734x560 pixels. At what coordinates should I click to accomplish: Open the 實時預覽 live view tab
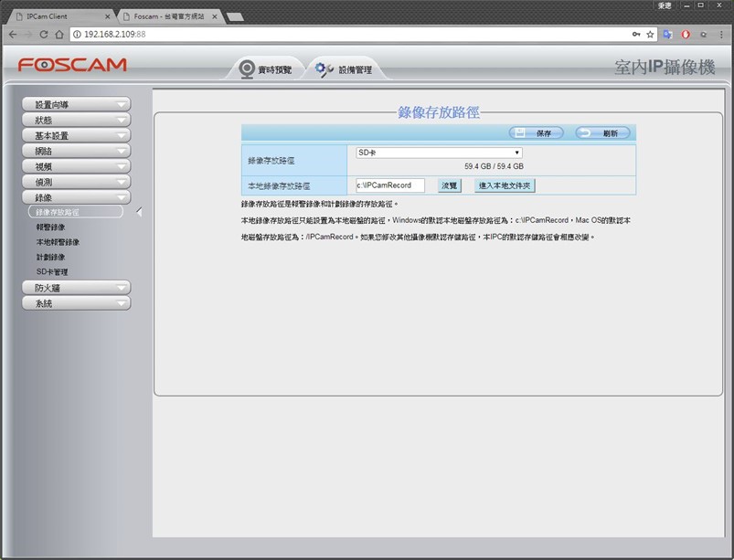coord(265,69)
